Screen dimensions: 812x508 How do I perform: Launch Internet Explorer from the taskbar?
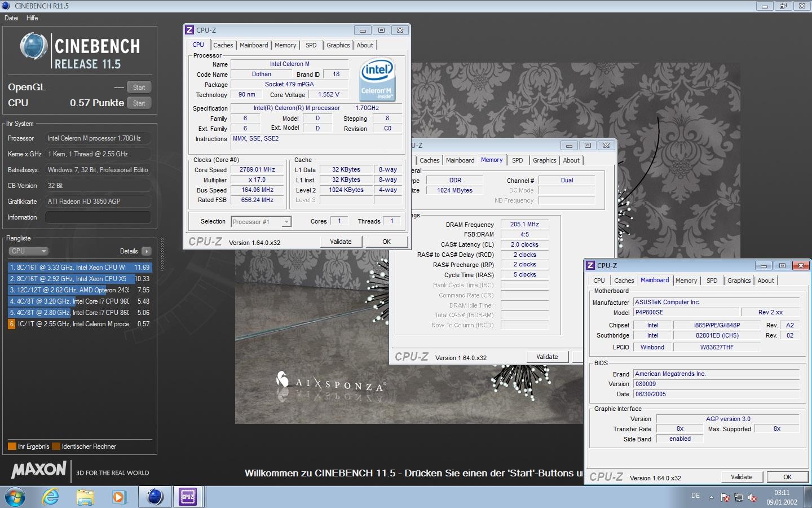(51, 497)
